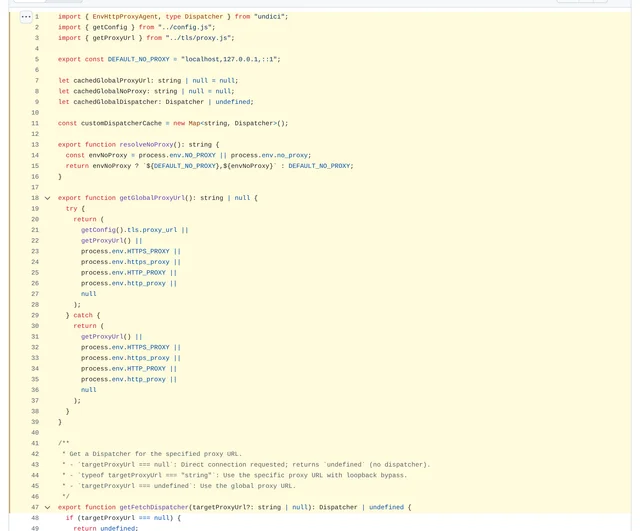This screenshot has height=531, width=640.
Task: Click getProxyUrl() on line 22
Action: coord(106,241)
